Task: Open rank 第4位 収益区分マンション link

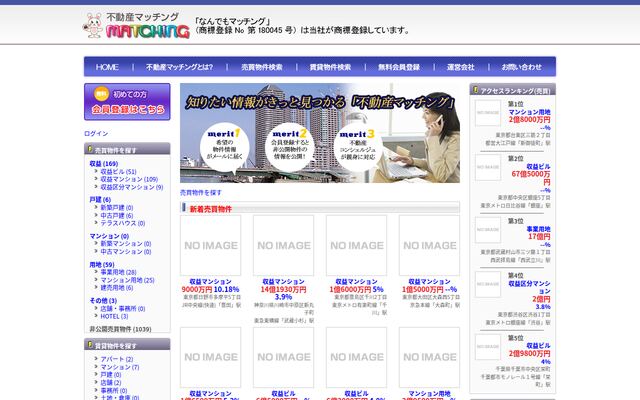Action: coord(529,287)
